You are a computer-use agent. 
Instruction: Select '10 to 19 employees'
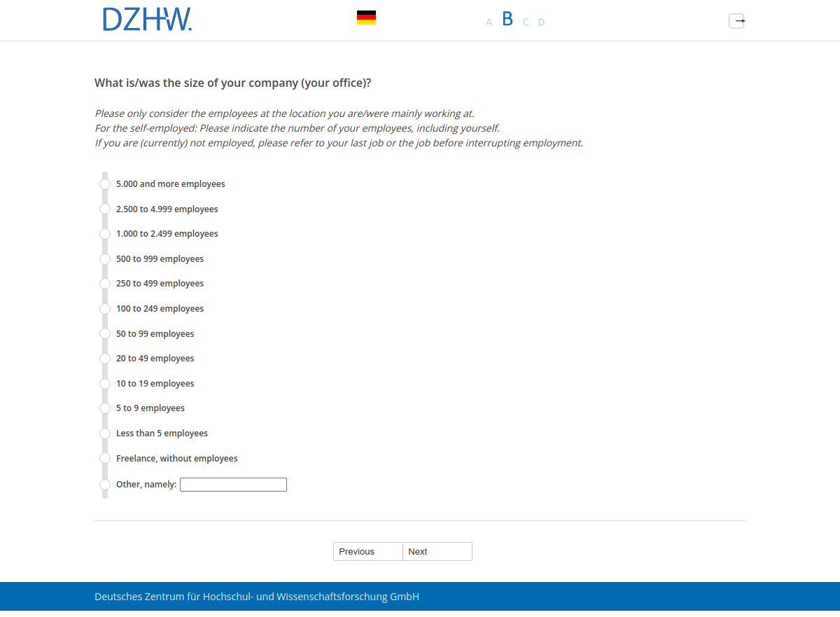coord(105,384)
